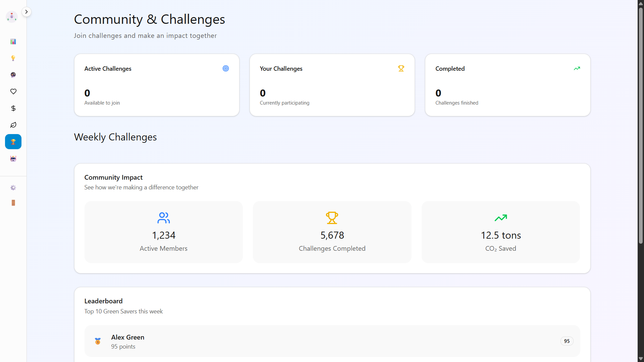
Task: Select the trophy challenges sidebar item
Action: click(x=13, y=142)
